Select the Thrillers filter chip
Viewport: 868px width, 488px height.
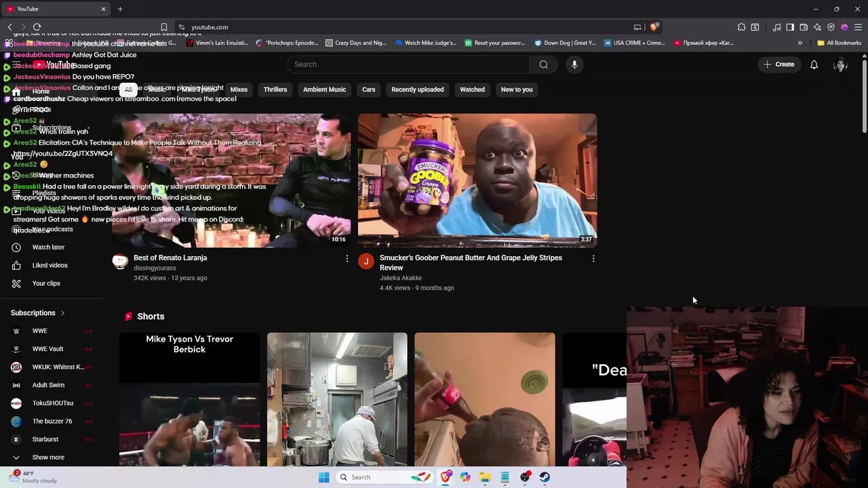pos(275,89)
